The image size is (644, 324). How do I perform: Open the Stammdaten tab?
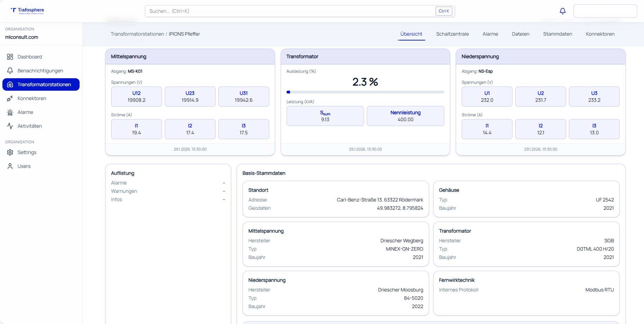[x=557, y=34]
